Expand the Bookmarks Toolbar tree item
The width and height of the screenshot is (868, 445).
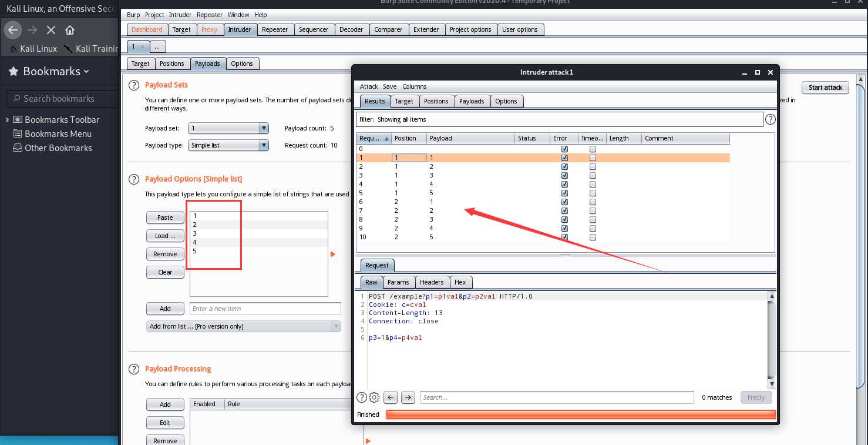click(7, 120)
